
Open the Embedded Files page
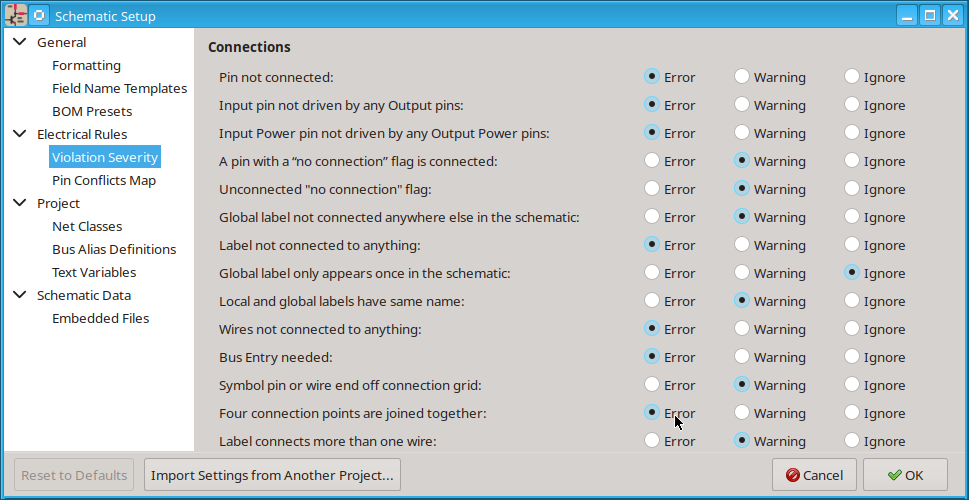coord(100,318)
